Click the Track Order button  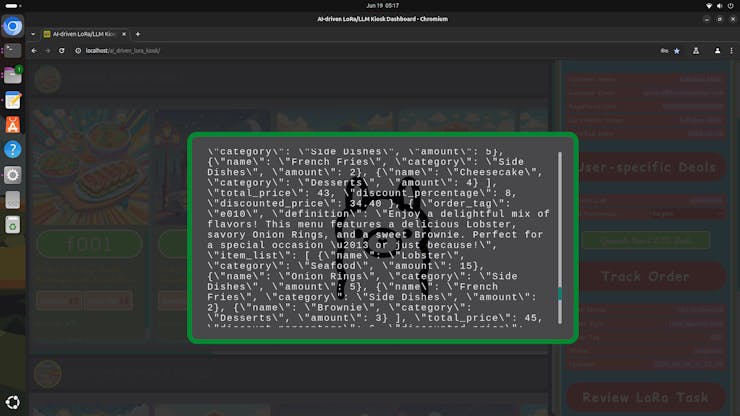tap(646, 276)
